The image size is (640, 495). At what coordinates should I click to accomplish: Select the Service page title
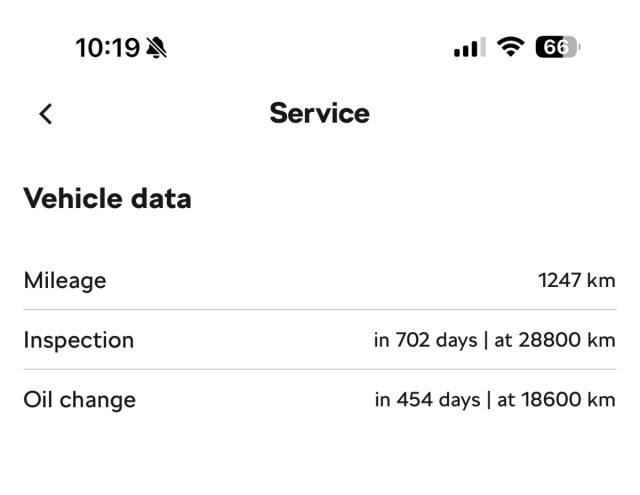(319, 113)
